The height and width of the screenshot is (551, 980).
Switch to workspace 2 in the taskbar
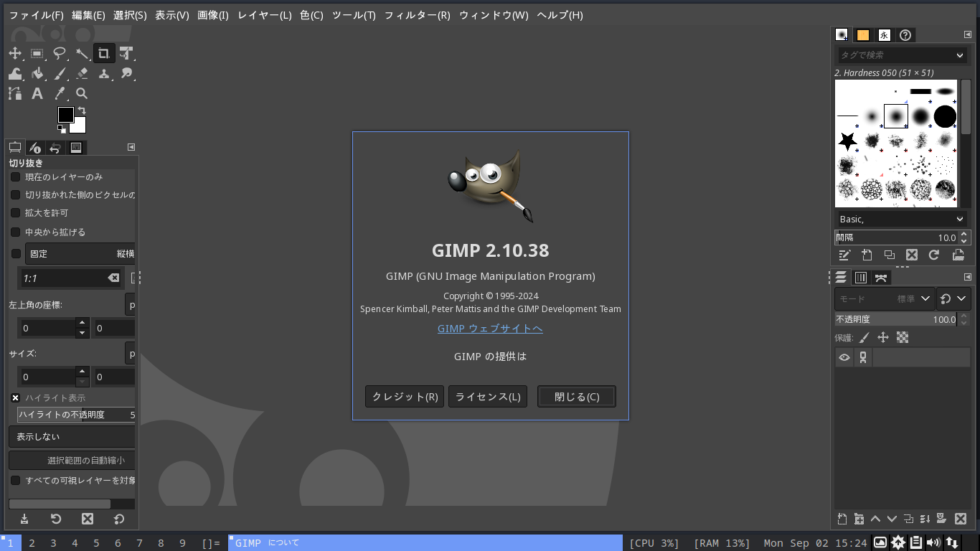32,543
